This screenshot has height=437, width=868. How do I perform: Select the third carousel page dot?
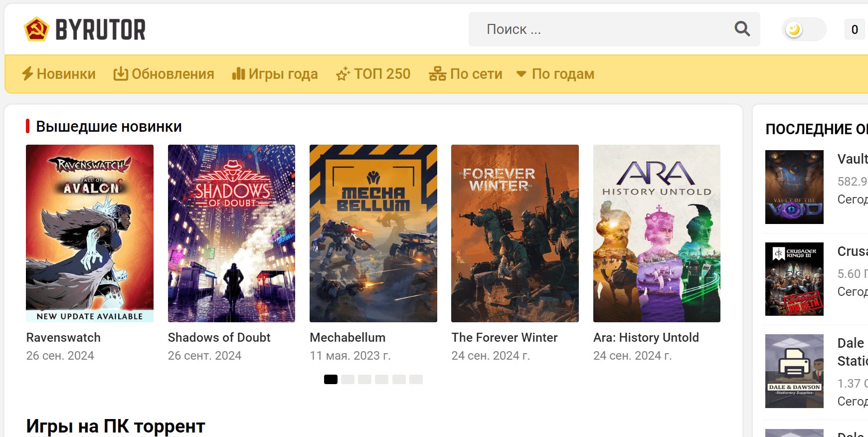365,380
